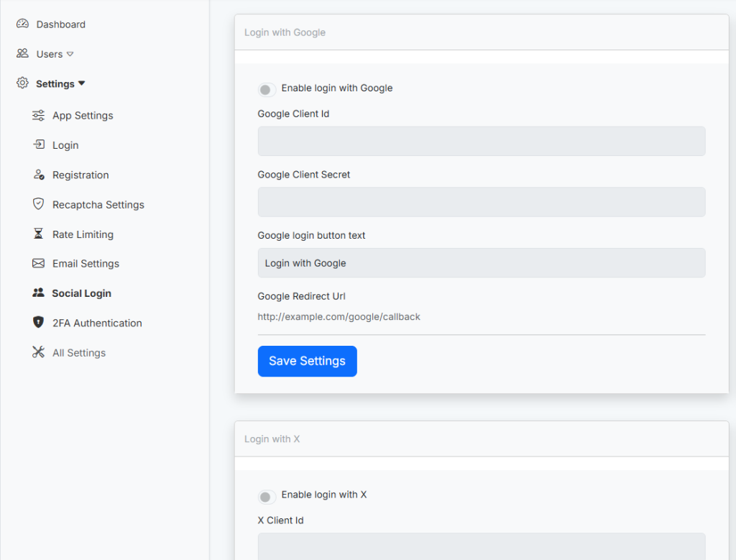Click the Users people icon
Viewport: 736px width, 560px height.
click(22, 53)
